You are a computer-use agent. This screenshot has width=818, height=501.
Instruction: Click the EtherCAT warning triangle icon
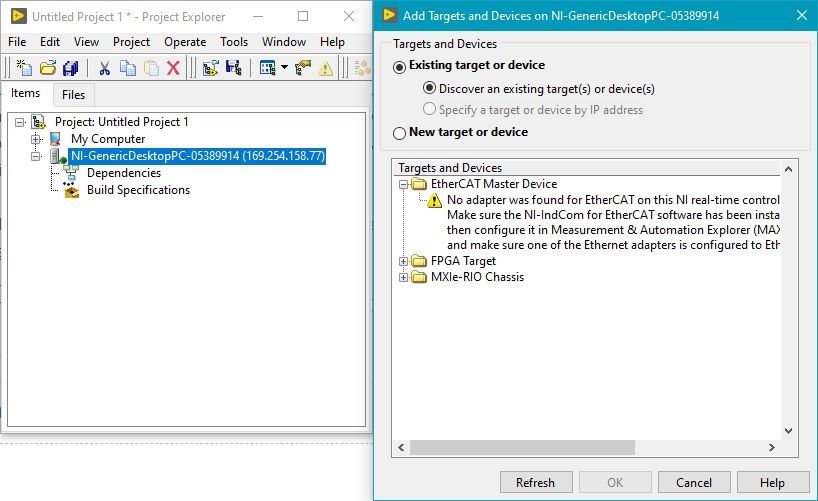pos(434,200)
